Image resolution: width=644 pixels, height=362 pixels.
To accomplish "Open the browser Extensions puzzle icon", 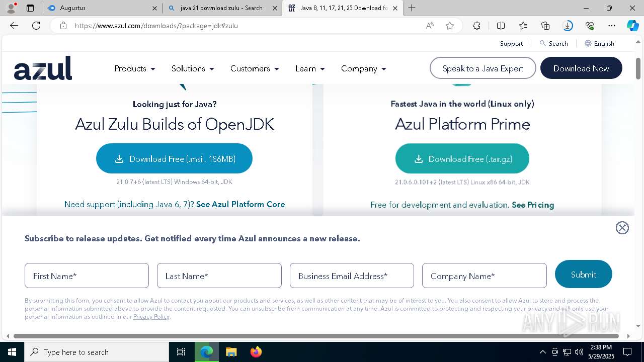I will coord(476,26).
